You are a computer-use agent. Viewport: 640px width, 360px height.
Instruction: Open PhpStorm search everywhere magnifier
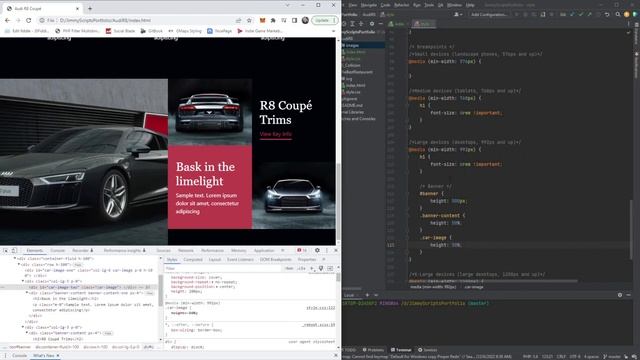pos(618,14)
